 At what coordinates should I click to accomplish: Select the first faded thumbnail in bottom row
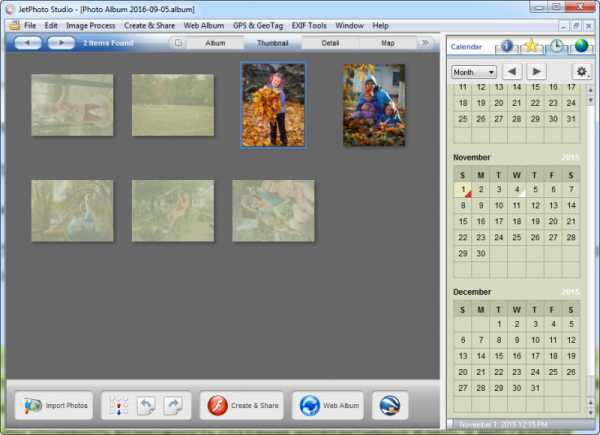click(72, 211)
